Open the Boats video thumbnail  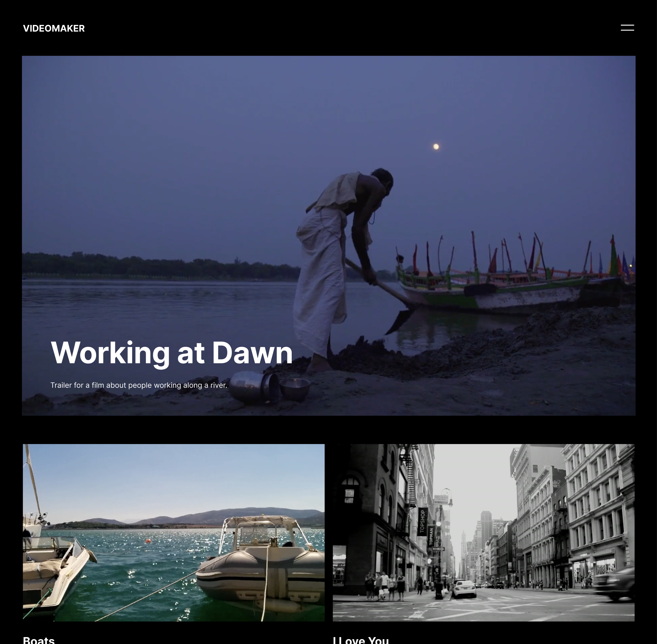(174, 532)
